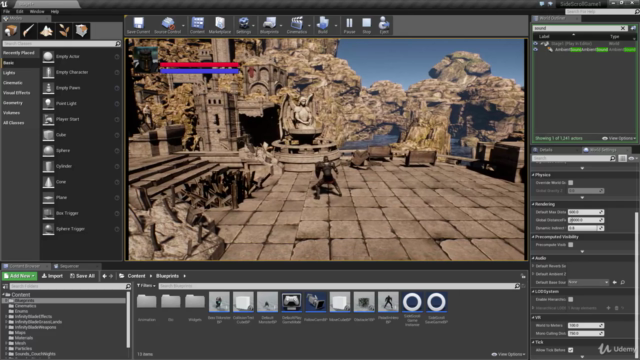
Task: Select Empty Actor in class list
Action: pyautogui.click(x=81, y=57)
